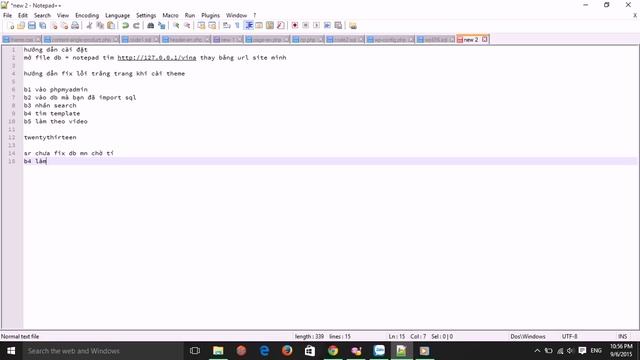Viewport: 640px width, 360px height.
Task: Open user defined language dialog icon
Action: click(259, 26)
